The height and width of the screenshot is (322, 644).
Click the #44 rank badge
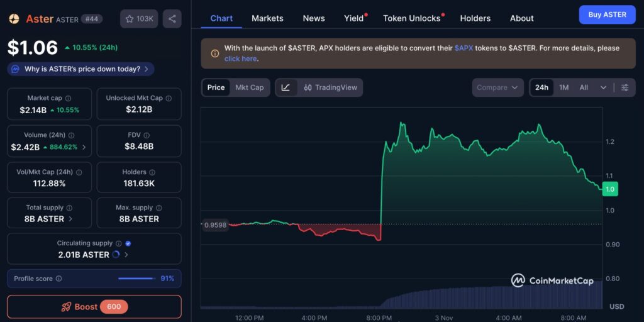[92, 19]
